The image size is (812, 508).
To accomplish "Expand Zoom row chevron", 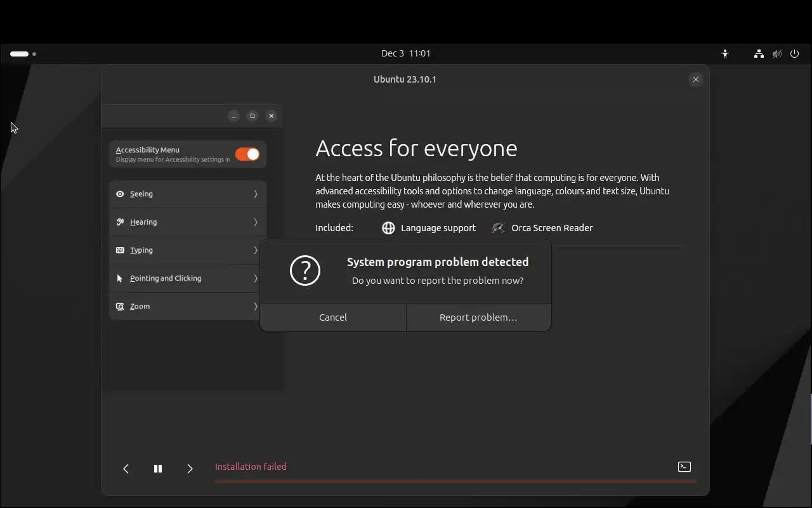I will (x=256, y=306).
